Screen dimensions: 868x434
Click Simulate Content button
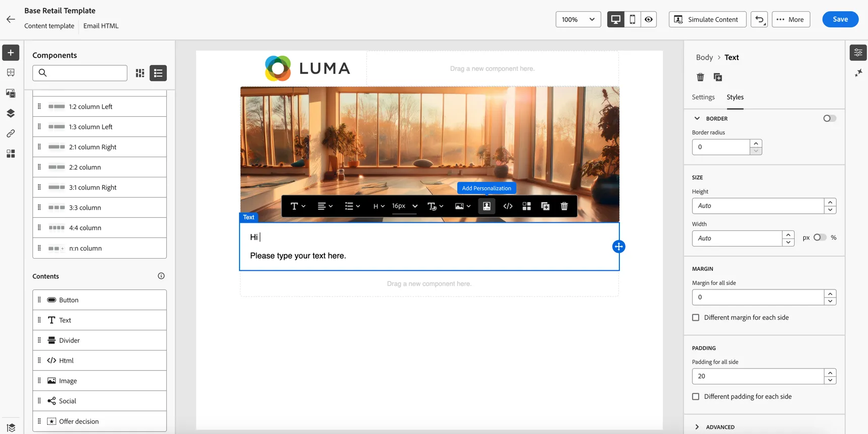[x=707, y=19]
